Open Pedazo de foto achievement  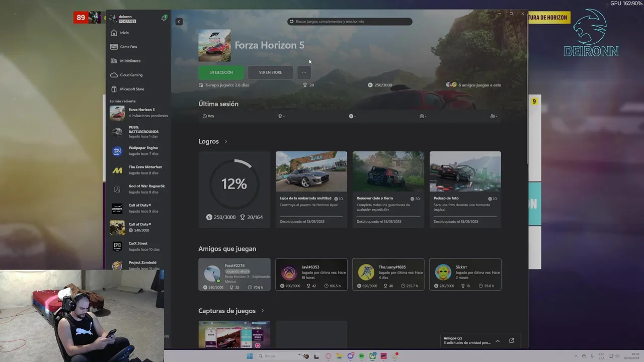click(x=465, y=190)
